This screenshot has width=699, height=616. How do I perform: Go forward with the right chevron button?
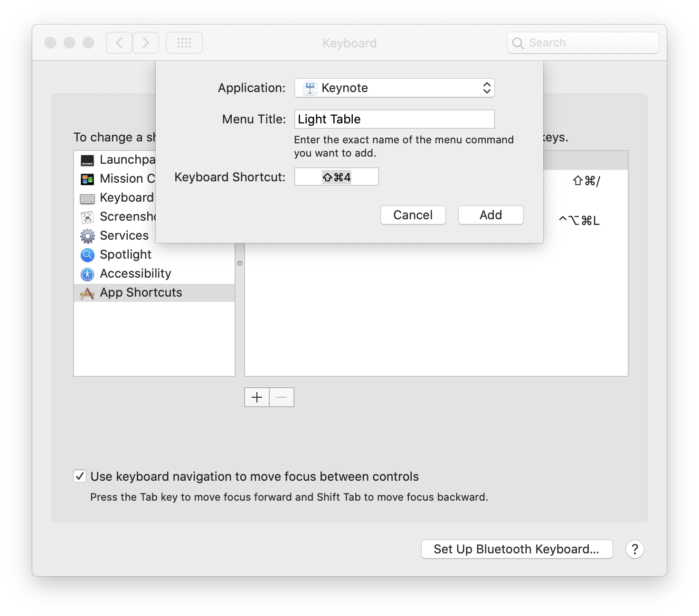[x=146, y=43]
